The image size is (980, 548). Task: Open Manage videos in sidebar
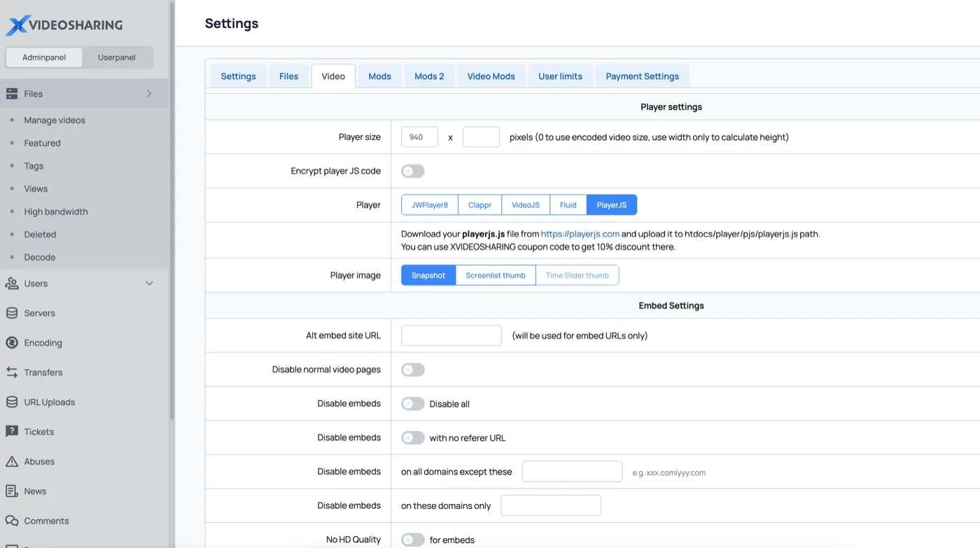55,120
